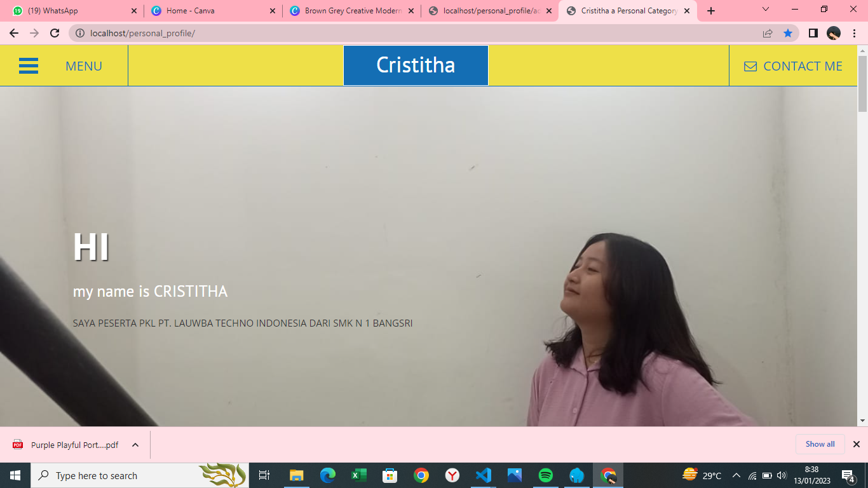Launch Visual Studio Code from taskbar
The height and width of the screenshot is (488, 868).
[483, 475]
